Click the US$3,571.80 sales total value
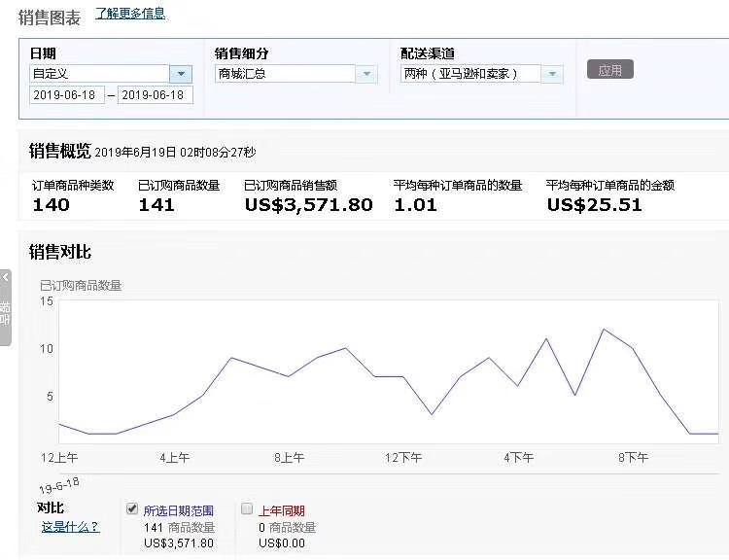 click(308, 204)
